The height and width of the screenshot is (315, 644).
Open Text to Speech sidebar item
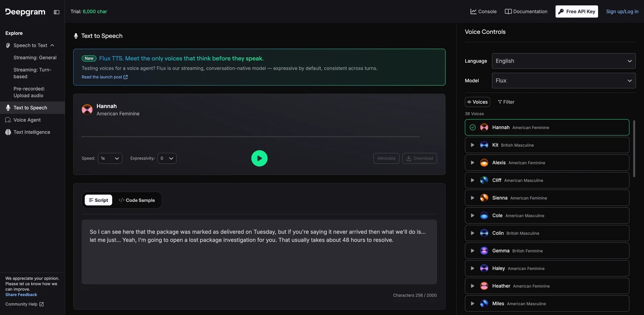[x=32, y=108]
